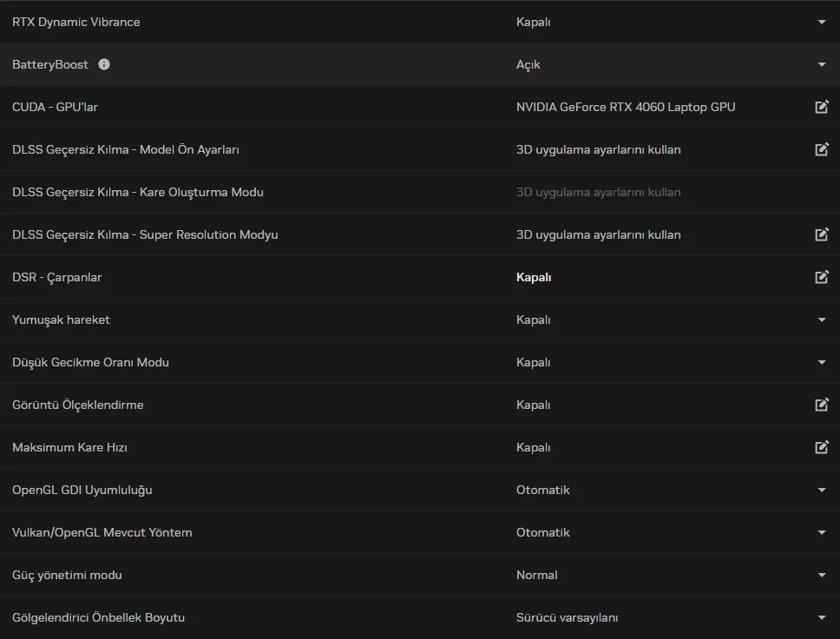
Task: Open Vulkan/OpenGL Mevcut Yöntem dropdown
Action: [822, 532]
